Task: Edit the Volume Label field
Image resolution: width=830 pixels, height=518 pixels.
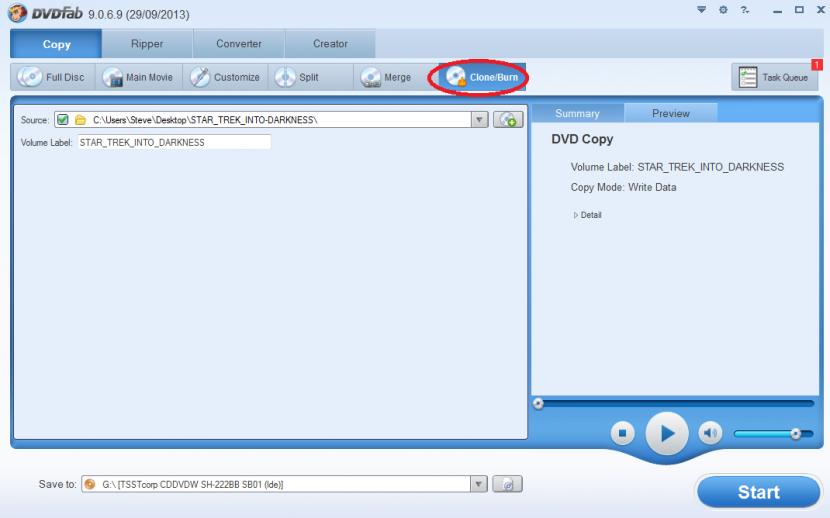Action: [174, 142]
